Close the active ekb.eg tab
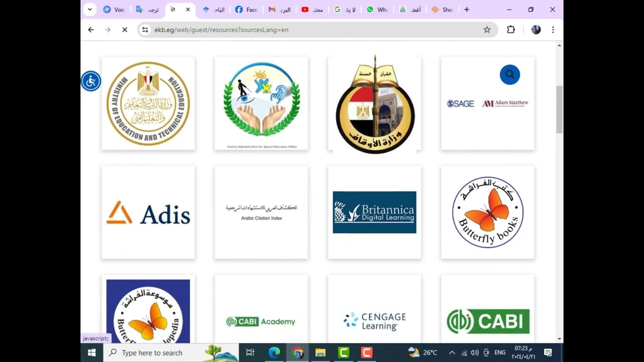The image size is (644, 362). pos(188,10)
